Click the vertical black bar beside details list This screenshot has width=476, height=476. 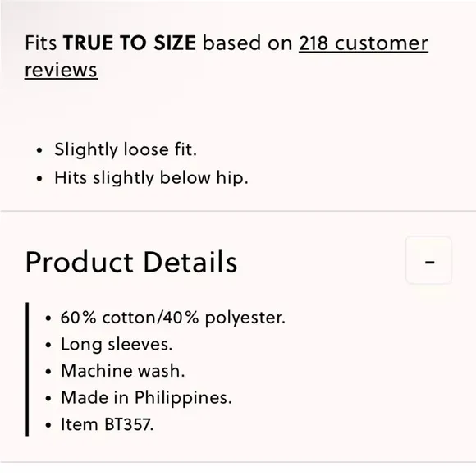(27, 369)
